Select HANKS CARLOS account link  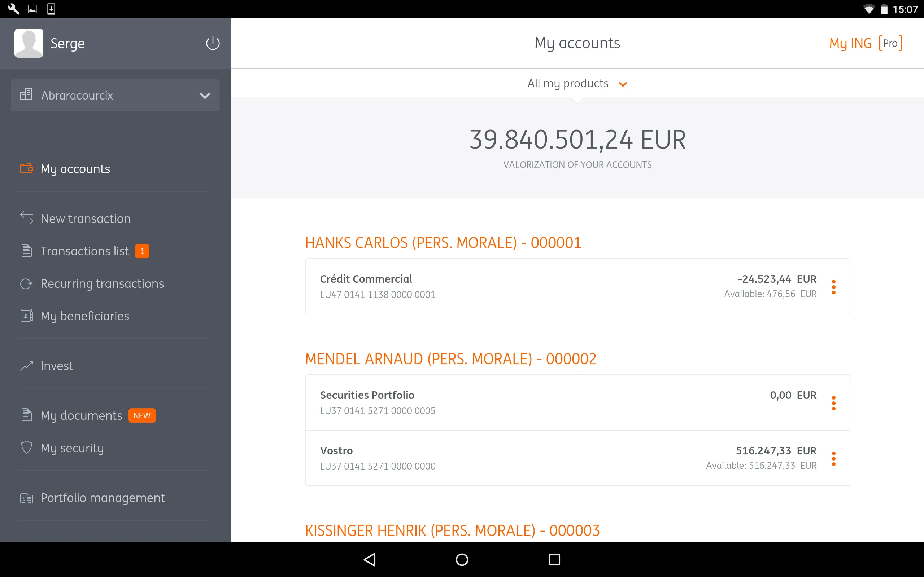point(443,243)
